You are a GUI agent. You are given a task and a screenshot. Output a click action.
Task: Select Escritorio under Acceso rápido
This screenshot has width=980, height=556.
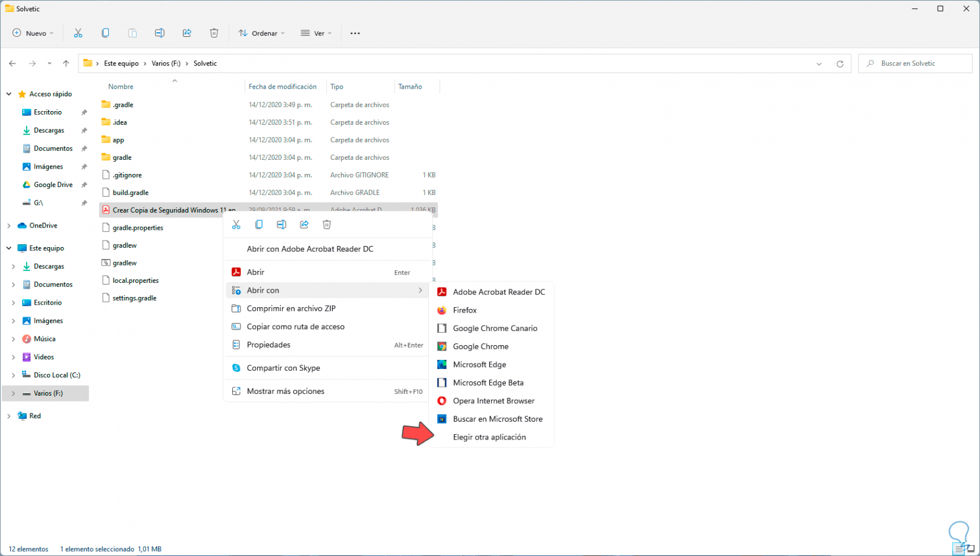48,112
